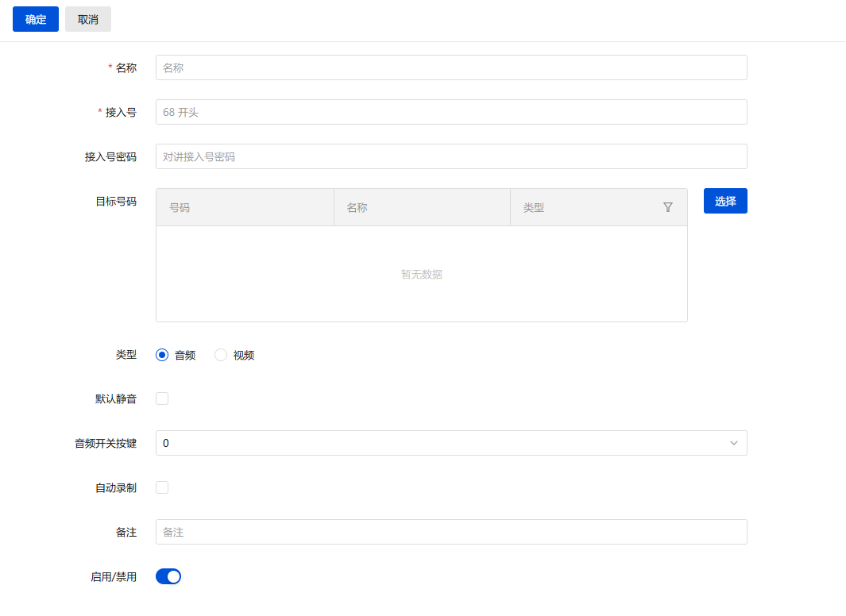The image size is (846, 616).
Task: Click the 目标号码 field label
Action: (116, 201)
